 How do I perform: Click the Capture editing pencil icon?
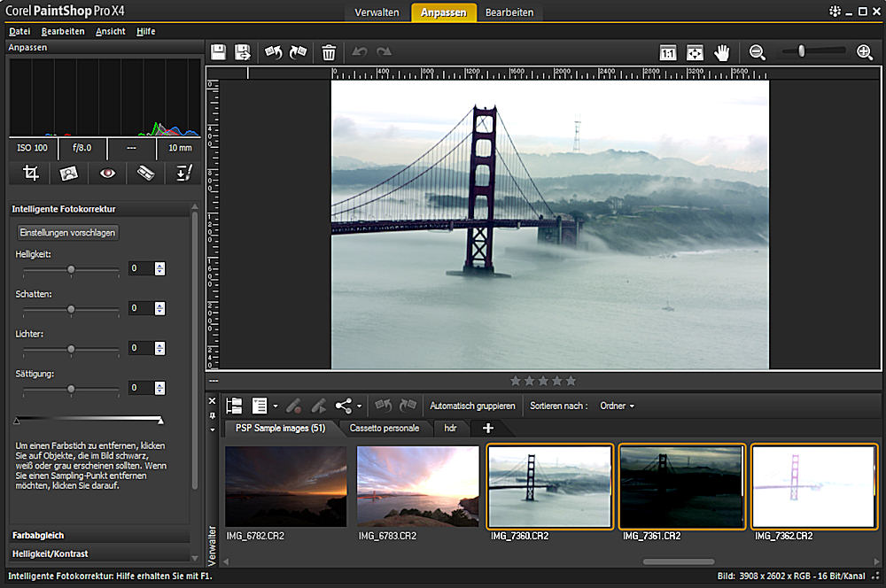(293, 406)
